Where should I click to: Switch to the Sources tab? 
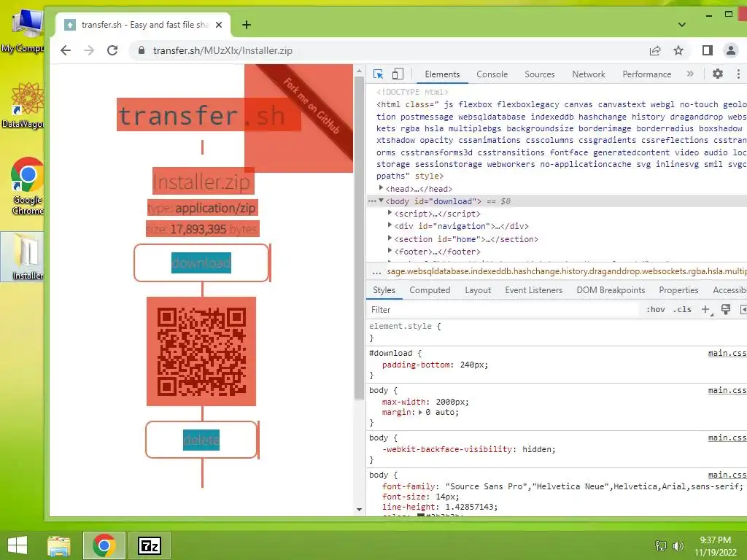540,74
